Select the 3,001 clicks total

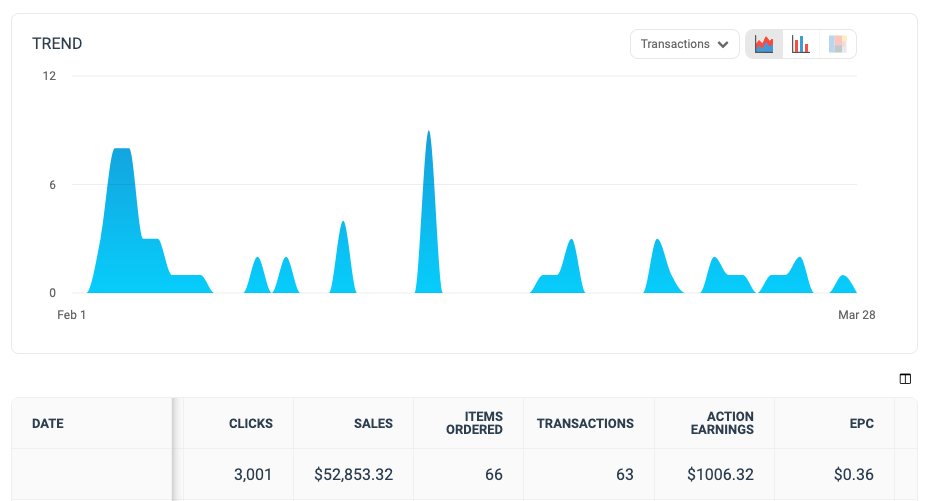pyautogui.click(x=253, y=474)
